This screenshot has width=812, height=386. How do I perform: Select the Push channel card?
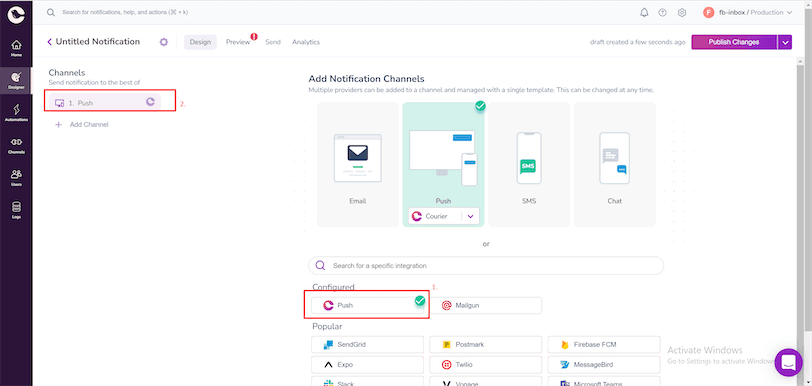coord(443,164)
